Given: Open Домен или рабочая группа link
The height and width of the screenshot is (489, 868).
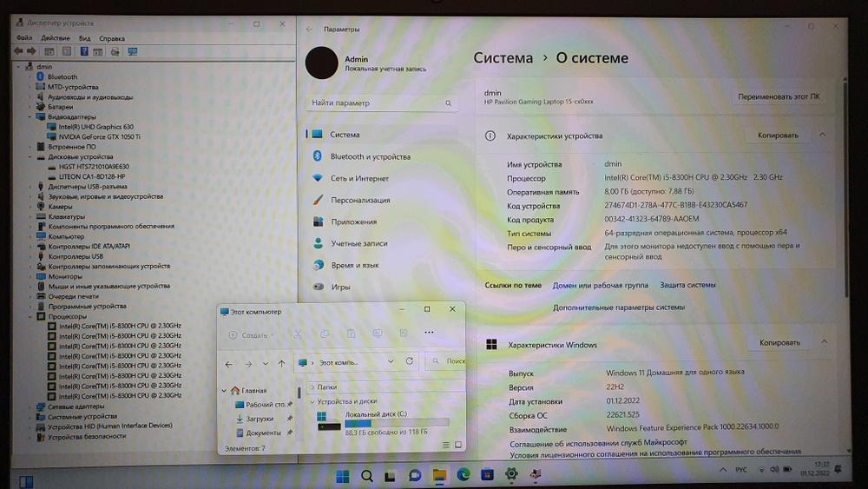Looking at the screenshot, I should tap(600, 285).
